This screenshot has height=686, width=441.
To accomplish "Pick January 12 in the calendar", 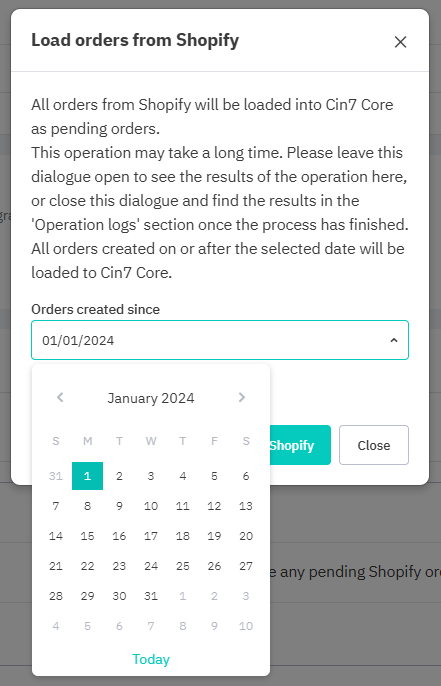I will tap(214, 506).
